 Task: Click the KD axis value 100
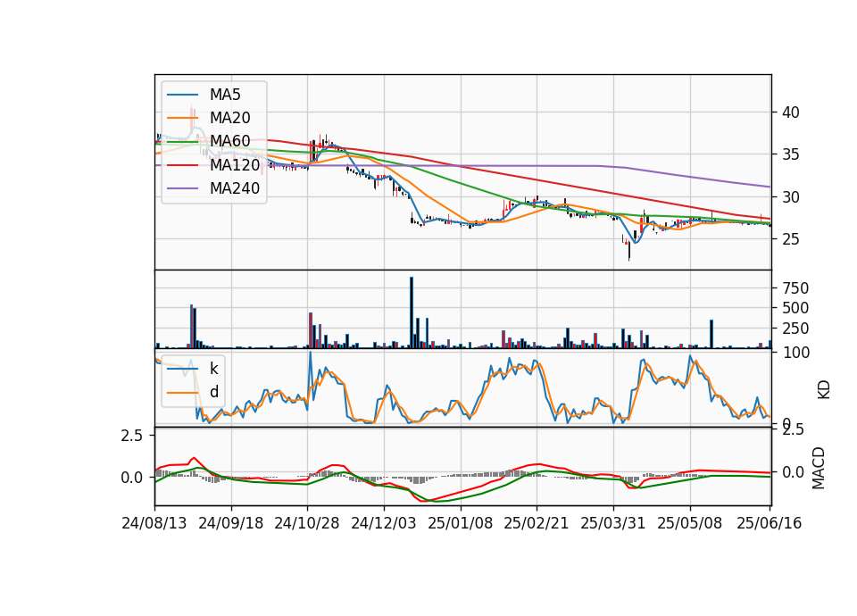(x=795, y=353)
